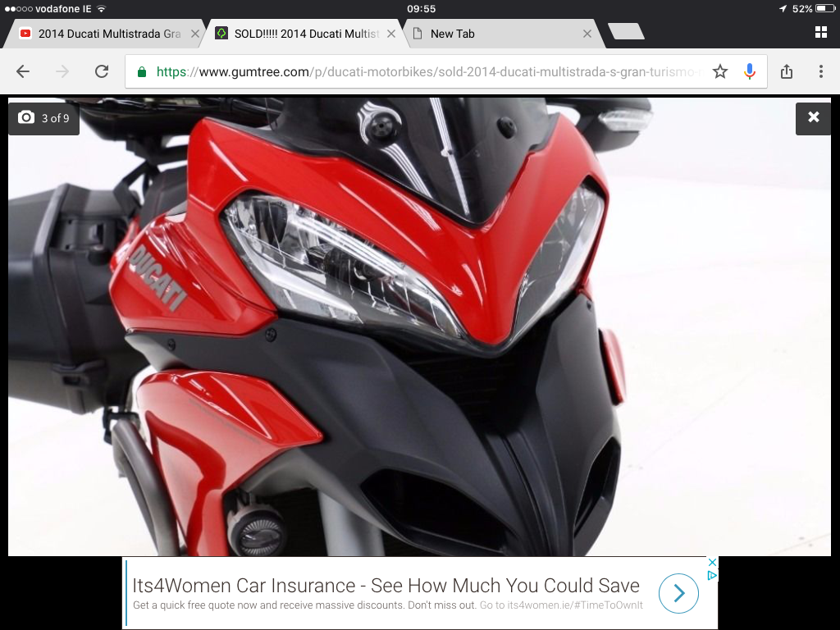Tap the 09:55 clock in status bar
This screenshot has width=840, height=630.
(x=421, y=8)
